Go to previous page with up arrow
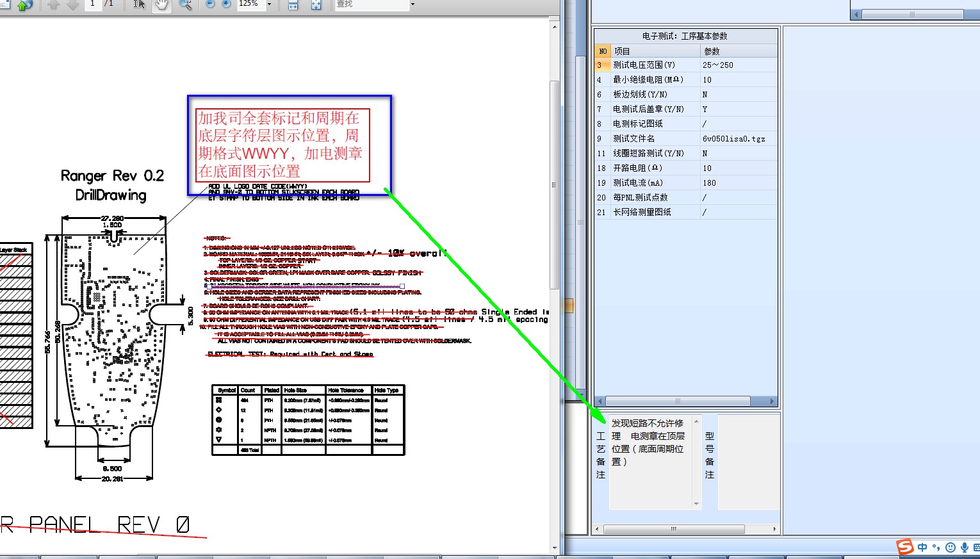The image size is (980, 559). tap(54, 4)
